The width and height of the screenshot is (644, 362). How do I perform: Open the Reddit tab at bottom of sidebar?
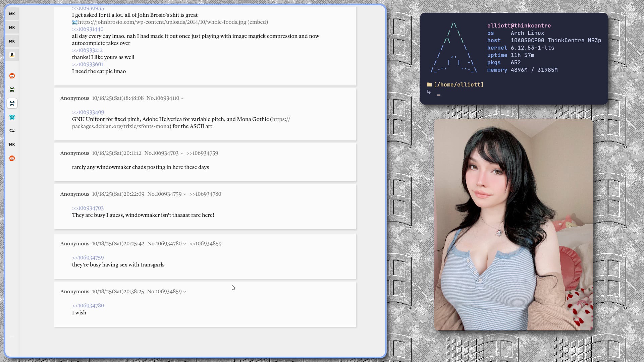(12, 158)
